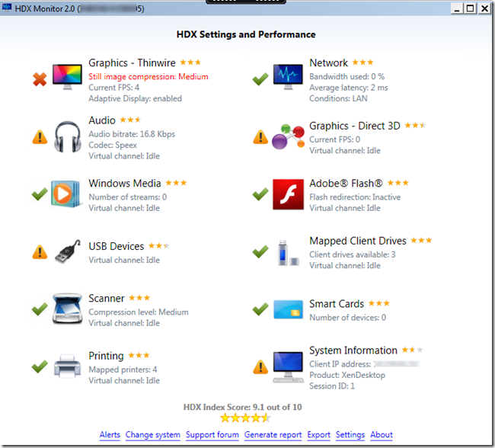Click the green checkmark beside Scanner
495x448 pixels.
click(x=40, y=309)
